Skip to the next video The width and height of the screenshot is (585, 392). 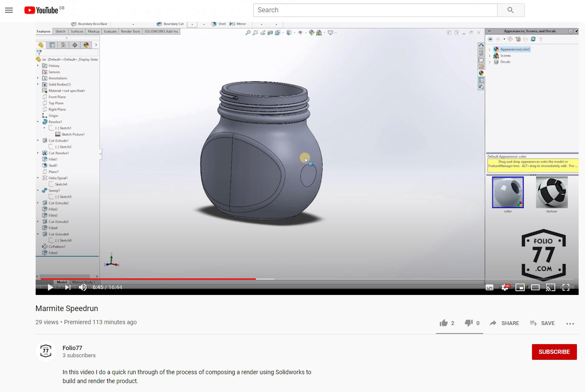click(68, 287)
